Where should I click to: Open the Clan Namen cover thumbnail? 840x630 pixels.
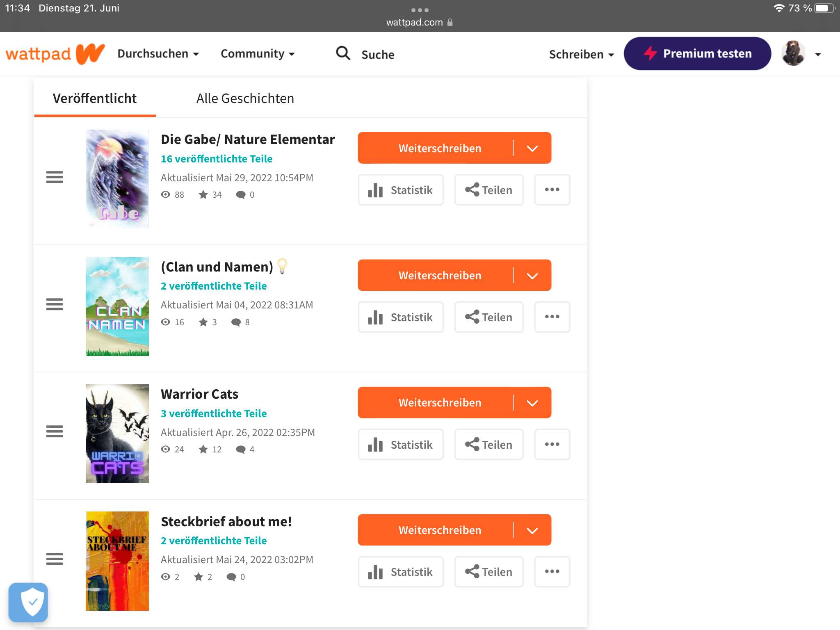click(x=117, y=306)
